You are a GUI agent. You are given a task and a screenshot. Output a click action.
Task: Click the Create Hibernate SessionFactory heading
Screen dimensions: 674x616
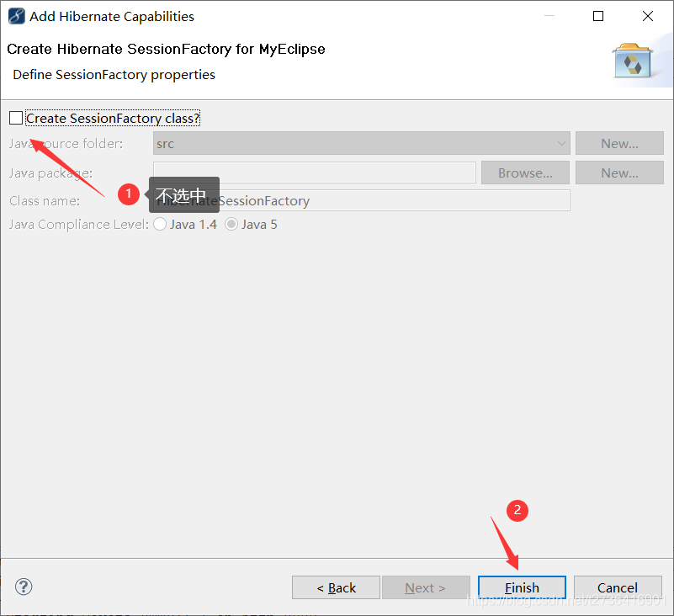(x=166, y=49)
